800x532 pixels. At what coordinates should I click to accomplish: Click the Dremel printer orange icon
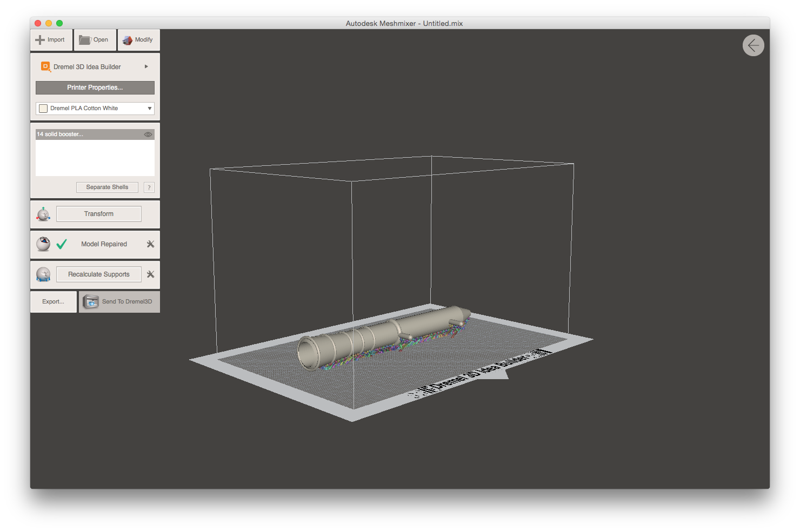click(x=45, y=67)
